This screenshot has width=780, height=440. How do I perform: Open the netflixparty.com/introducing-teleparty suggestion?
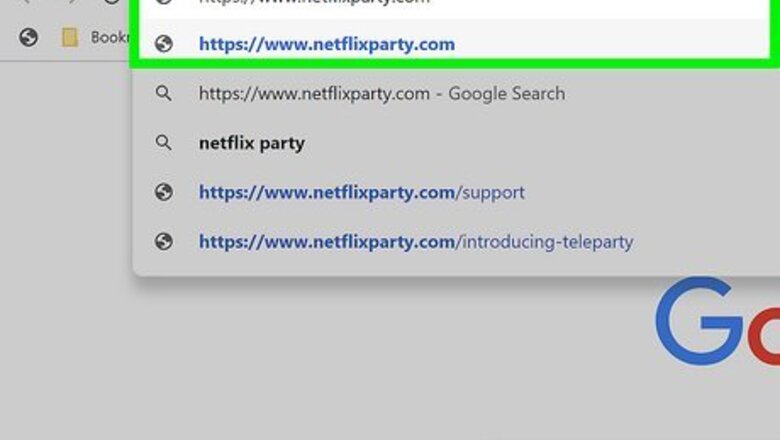(x=415, y=241)
